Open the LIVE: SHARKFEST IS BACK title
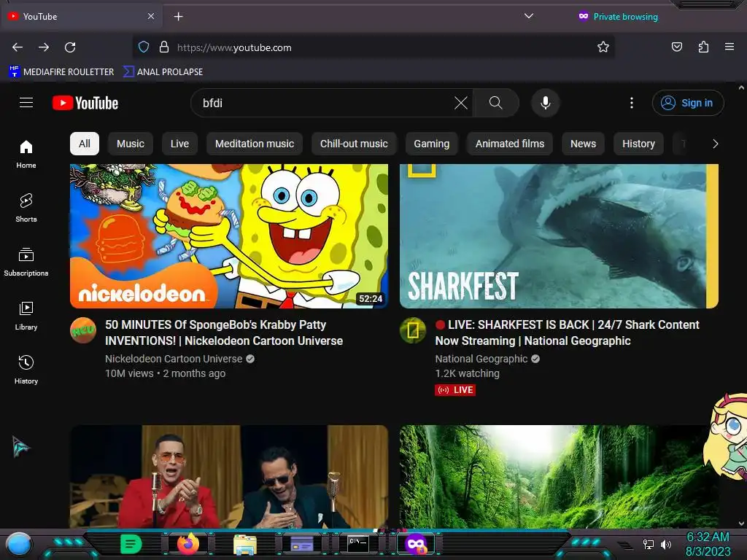 (567, 332)
